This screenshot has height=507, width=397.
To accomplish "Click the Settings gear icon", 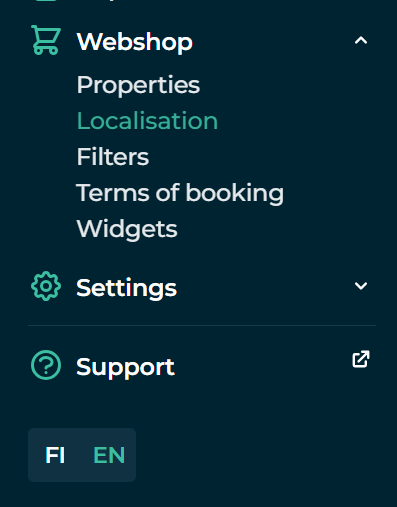I will pos(46,286).
